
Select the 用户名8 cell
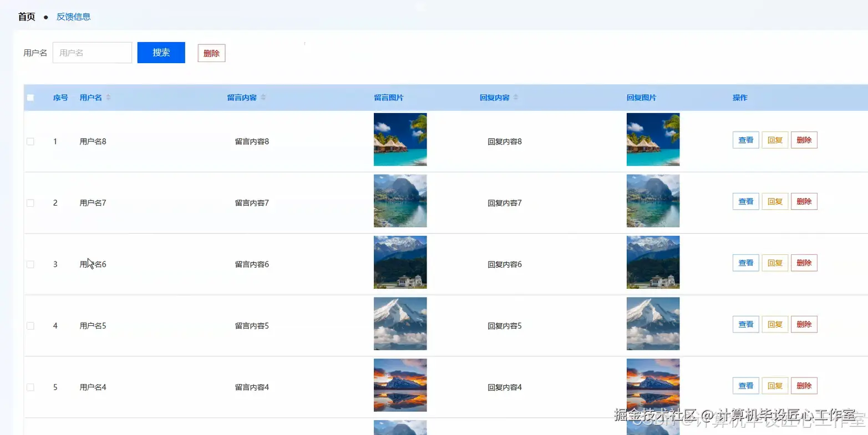(x=93, y=141)
